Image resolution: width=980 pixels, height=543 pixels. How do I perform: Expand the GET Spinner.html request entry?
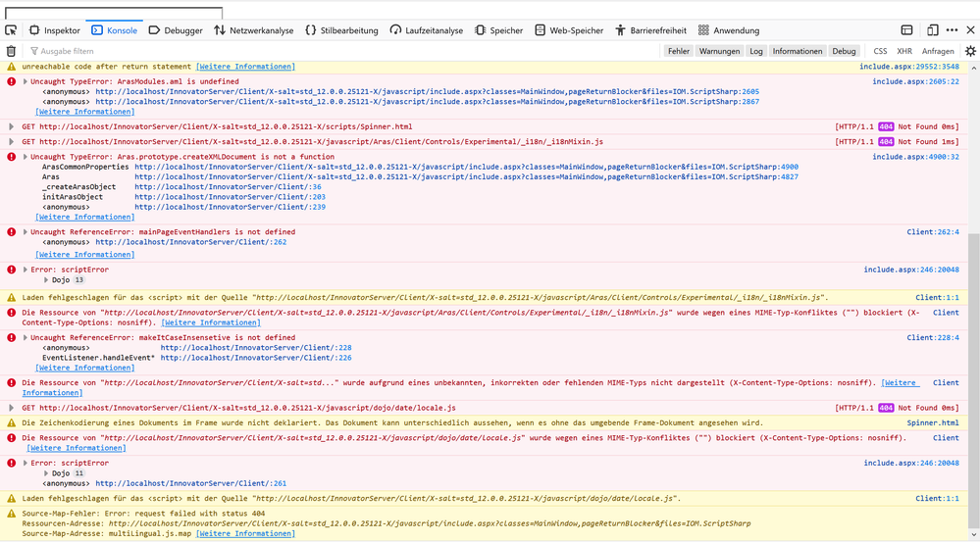point(12,126)
